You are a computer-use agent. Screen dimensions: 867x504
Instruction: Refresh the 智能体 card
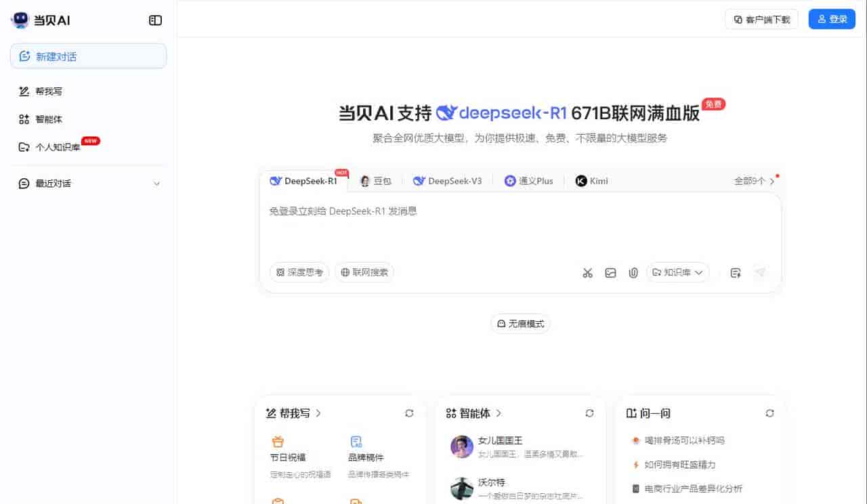coord(589,413)
